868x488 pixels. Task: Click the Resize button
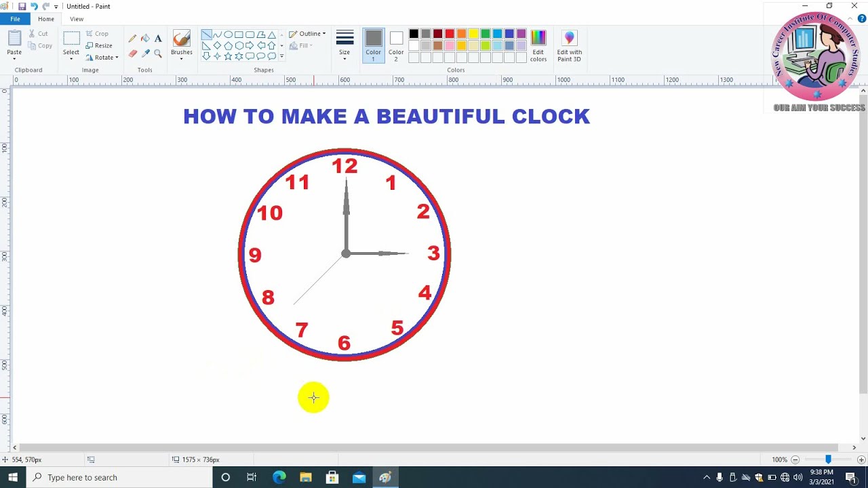pyautogui.click(x=99, y=45)
